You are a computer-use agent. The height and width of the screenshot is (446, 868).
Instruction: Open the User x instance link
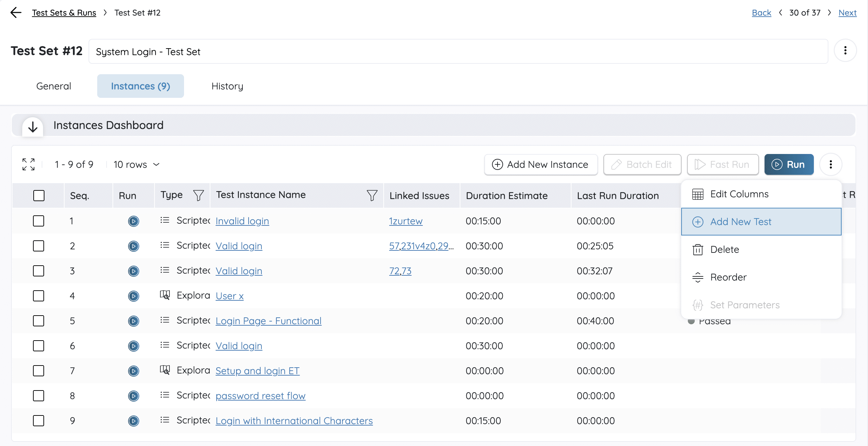[x=229, y=296]
